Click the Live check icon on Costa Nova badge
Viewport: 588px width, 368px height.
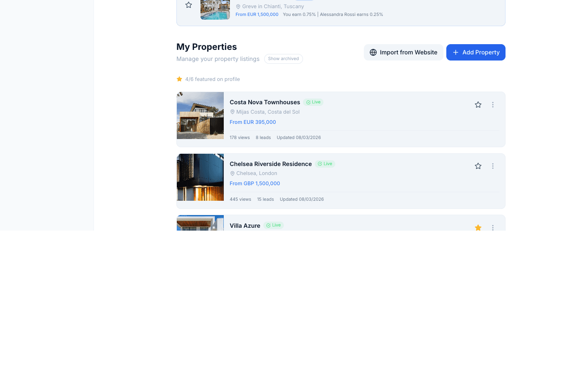coord(309,102)
